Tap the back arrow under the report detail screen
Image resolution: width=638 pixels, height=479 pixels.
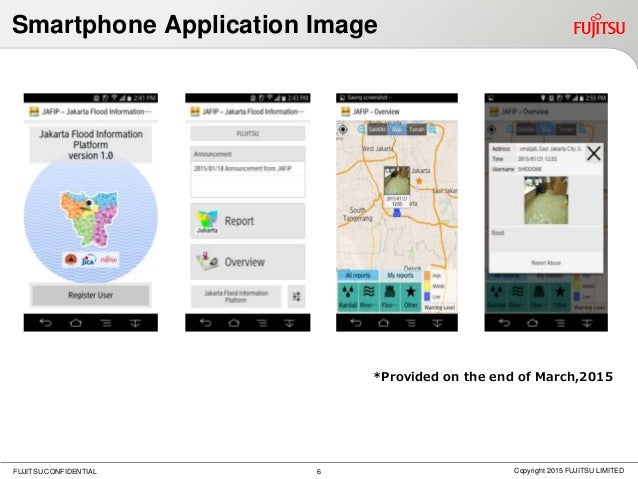coord(505,323)
